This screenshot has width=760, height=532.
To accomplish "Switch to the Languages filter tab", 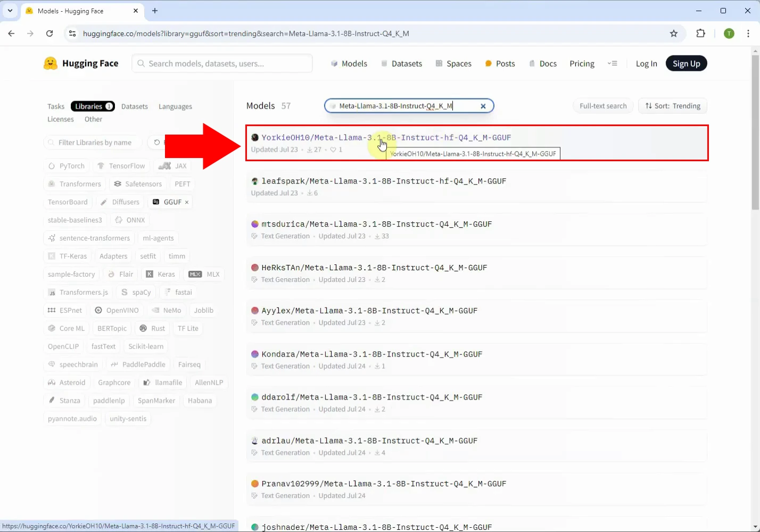I will (175, 106).
